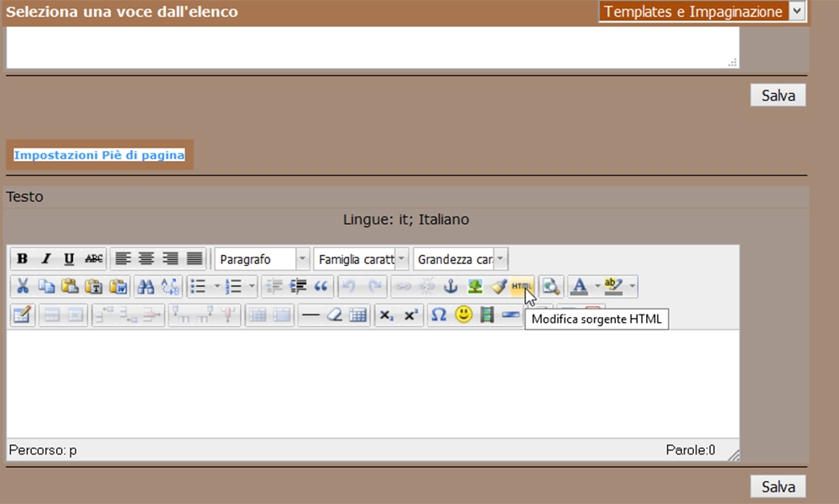Click the 'Testo' section label

pyautogui.click(x=24, y=196)
